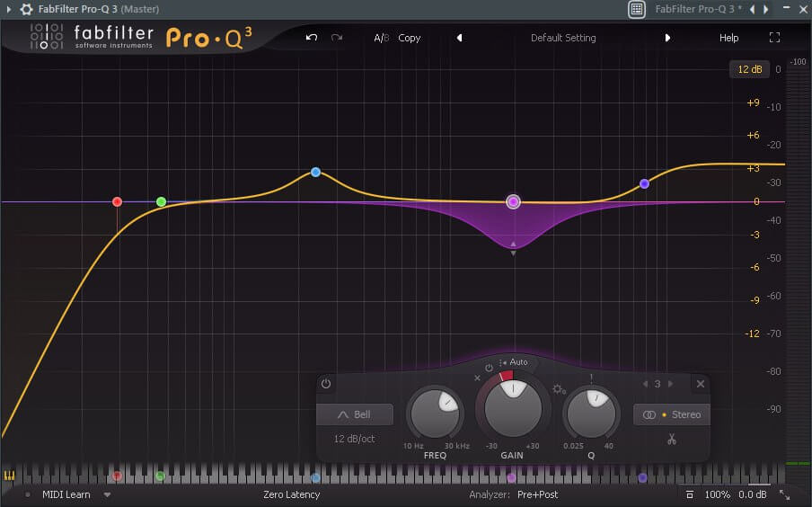The height and width of the screenshot is (507, 812).
Task: Click the output options icon beside 100%
Action: pyautogui.click(x=689, y=494)
